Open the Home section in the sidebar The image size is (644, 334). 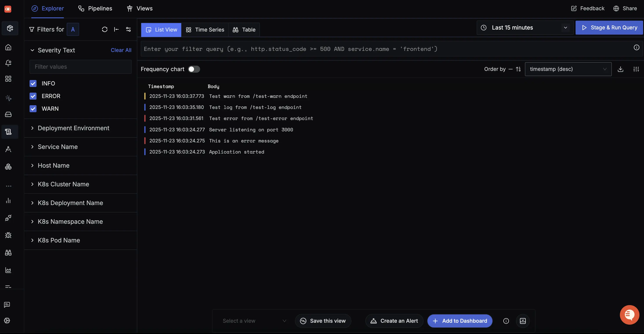[8, 47]
